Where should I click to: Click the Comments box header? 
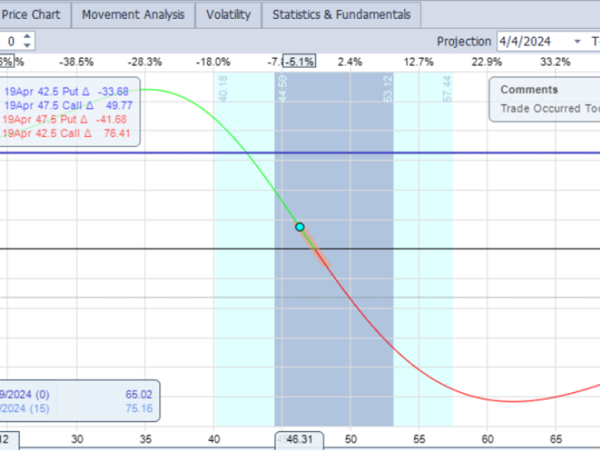pyautogui.click(x=530, y=89)
